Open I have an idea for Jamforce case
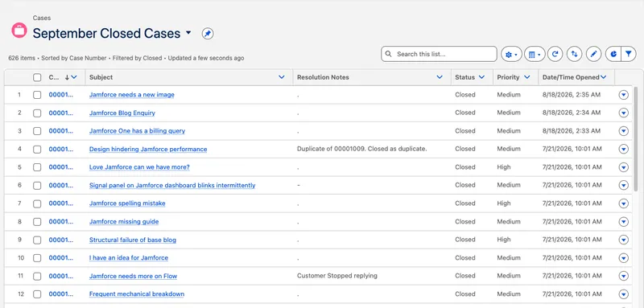Viewport: 644px width, 308px height. [129, 258]
